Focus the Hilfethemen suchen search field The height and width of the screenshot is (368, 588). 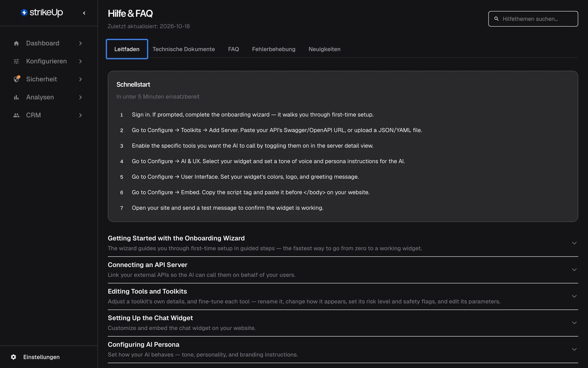[533, 19]
